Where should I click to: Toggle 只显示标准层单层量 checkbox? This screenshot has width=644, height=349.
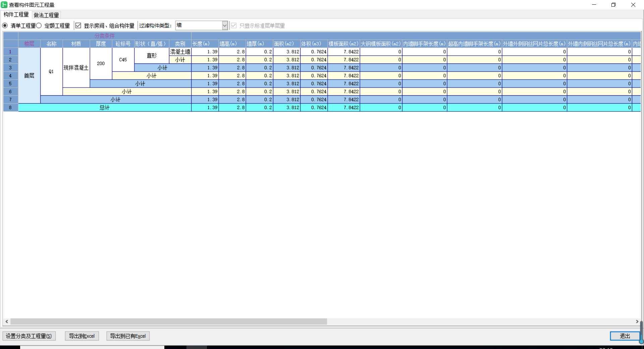coord(234,26)
